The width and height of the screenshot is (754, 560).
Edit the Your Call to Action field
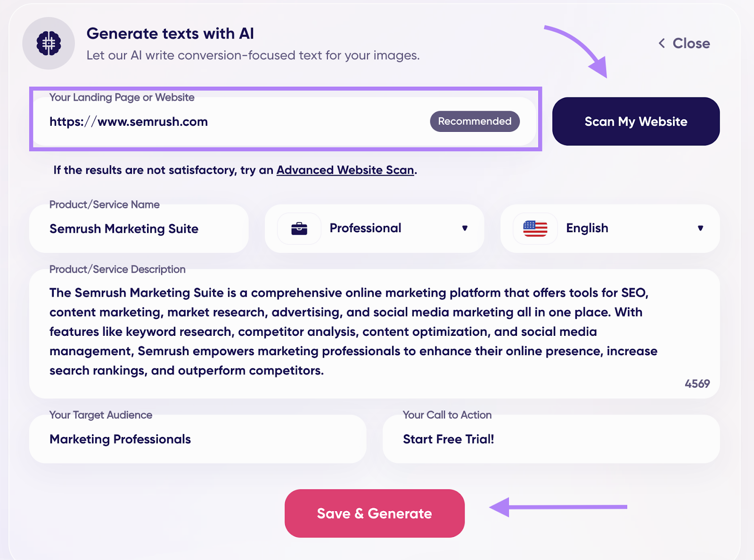[551, 439]
